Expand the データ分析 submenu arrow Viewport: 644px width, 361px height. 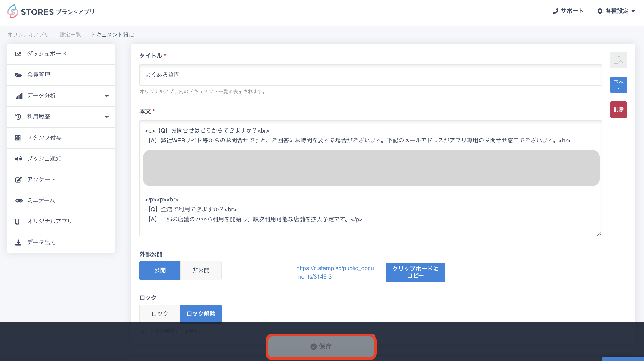(107, 96)
